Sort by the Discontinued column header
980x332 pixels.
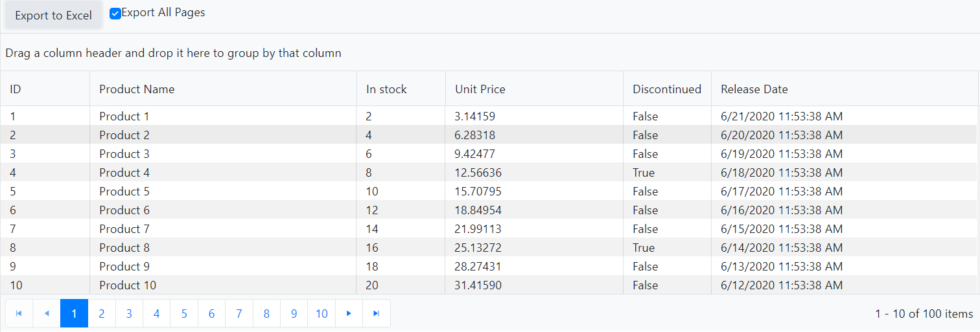[x=668, y=89]
